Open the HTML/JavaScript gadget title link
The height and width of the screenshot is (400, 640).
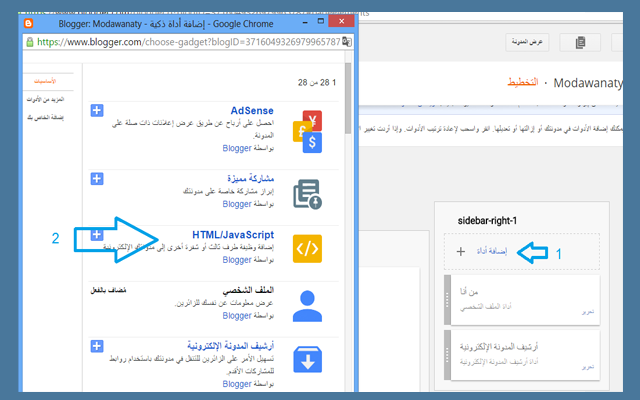click(x=233, y=235)
